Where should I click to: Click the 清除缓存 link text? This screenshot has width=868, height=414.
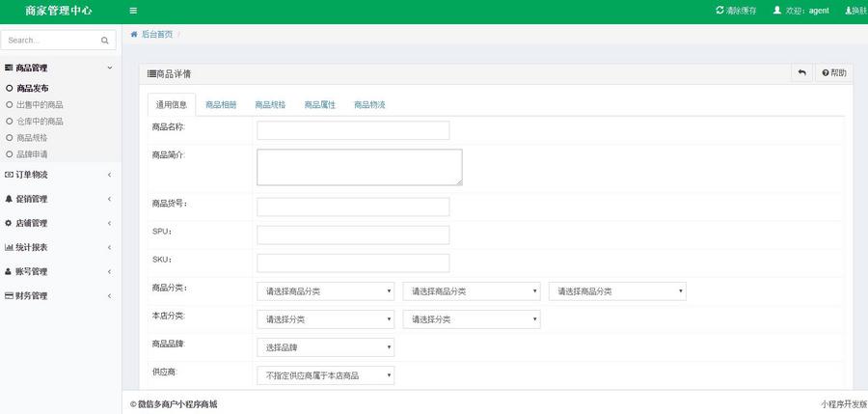[742, 11]
